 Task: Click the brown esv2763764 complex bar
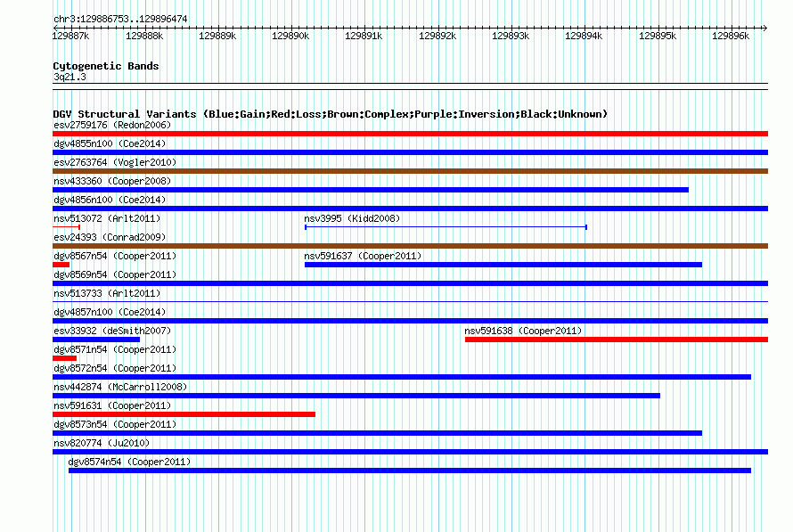(x=410, y=171)
